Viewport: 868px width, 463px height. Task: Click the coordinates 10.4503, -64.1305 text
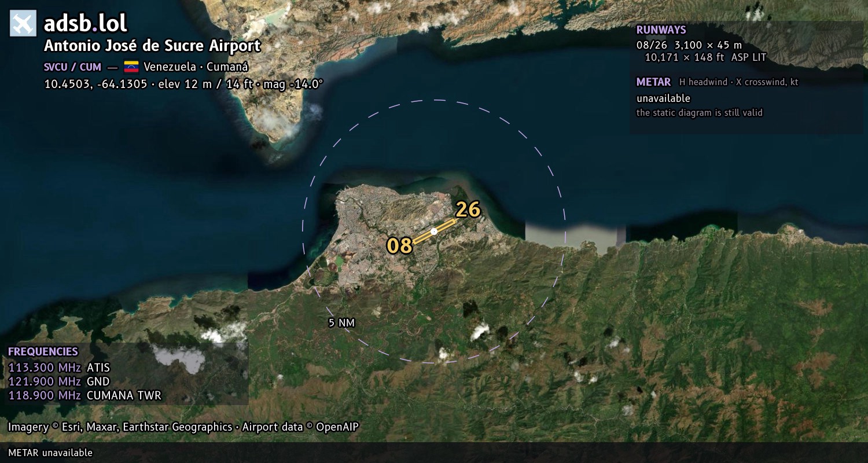[x=95, y=84]
